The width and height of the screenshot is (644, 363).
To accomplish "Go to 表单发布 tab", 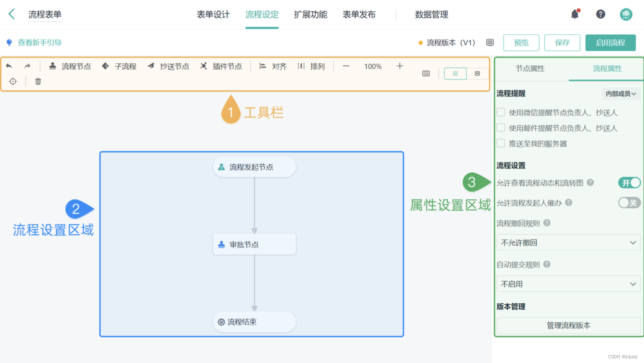I will tap(359, 15).
